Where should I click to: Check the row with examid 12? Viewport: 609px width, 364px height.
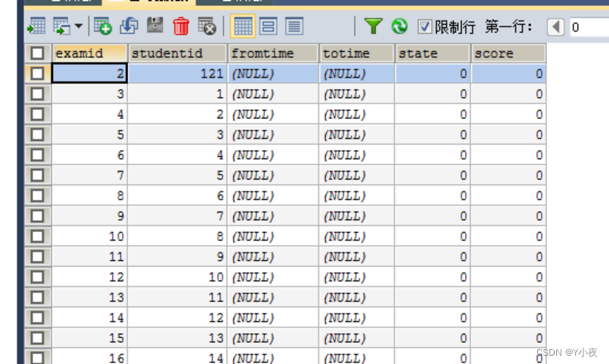pos(38,277)
